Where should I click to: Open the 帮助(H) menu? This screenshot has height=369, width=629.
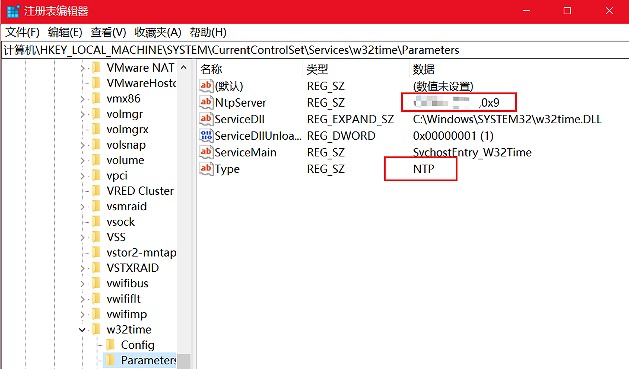208,32
